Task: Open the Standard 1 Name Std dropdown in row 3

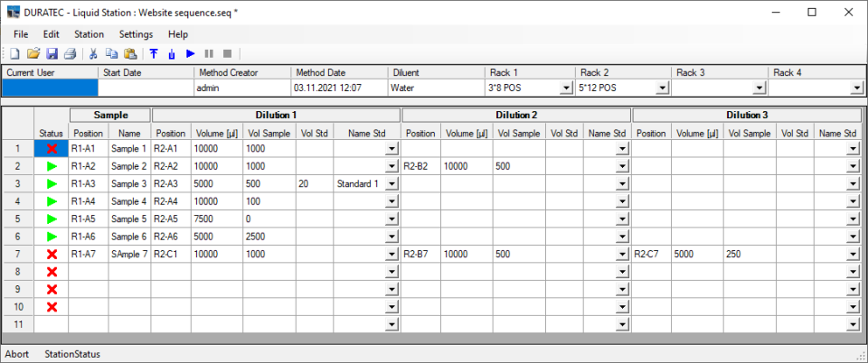Action: (x=392, y=183)
